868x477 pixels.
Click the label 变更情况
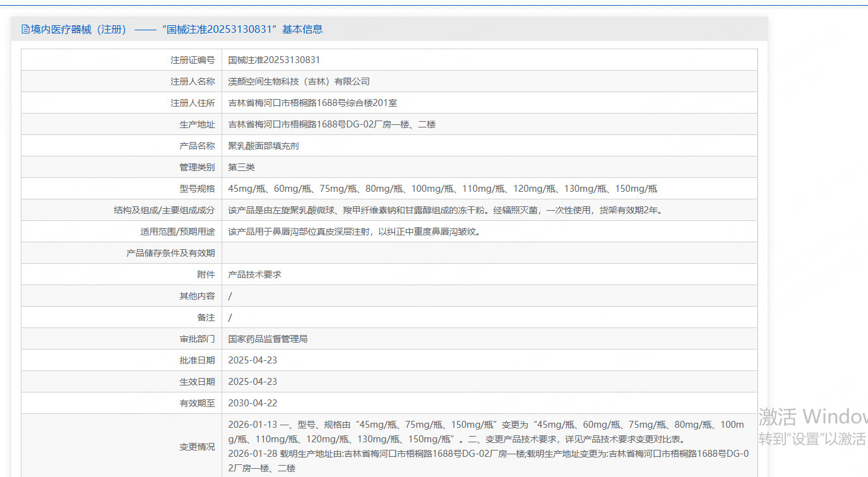click(x=197, y=447)
